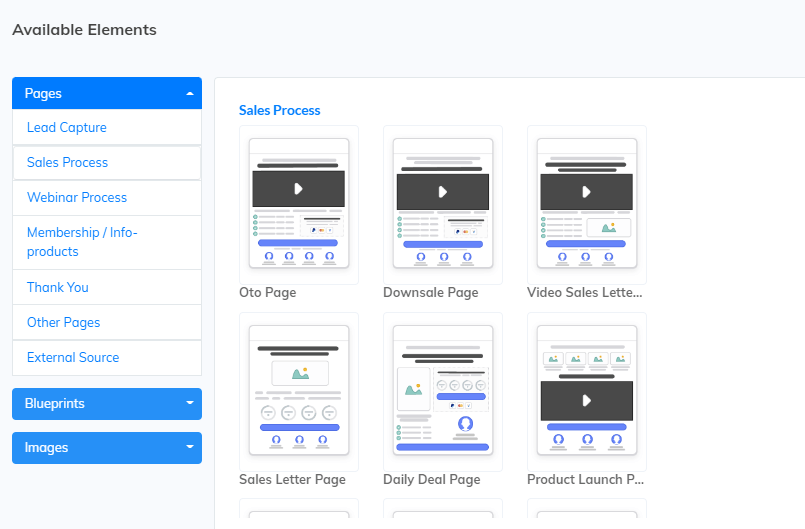Open the Lead Capture category
Screen dimensions: 805x529
click(x=67, y=128)
